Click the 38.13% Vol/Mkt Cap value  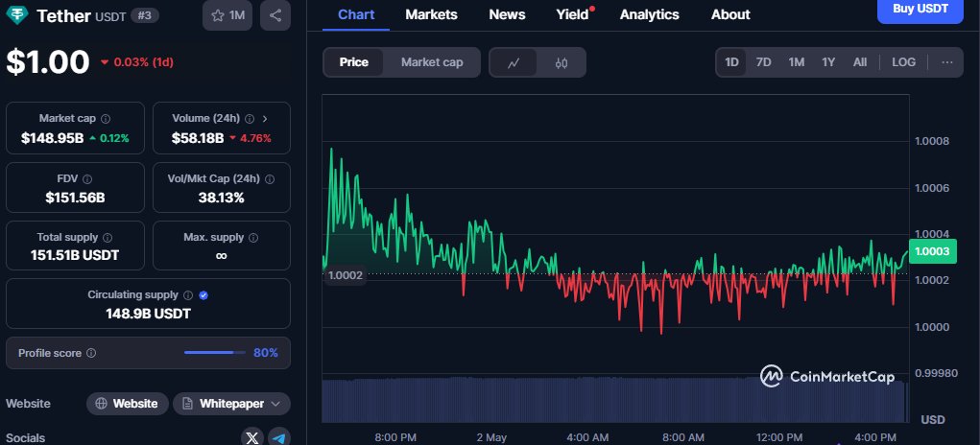click(x=222, y=199)
